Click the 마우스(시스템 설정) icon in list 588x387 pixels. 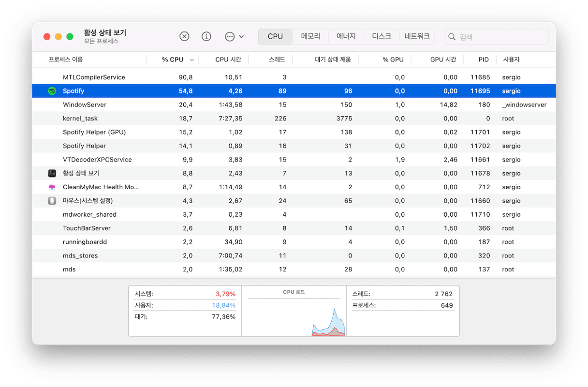tap(52, 201)
